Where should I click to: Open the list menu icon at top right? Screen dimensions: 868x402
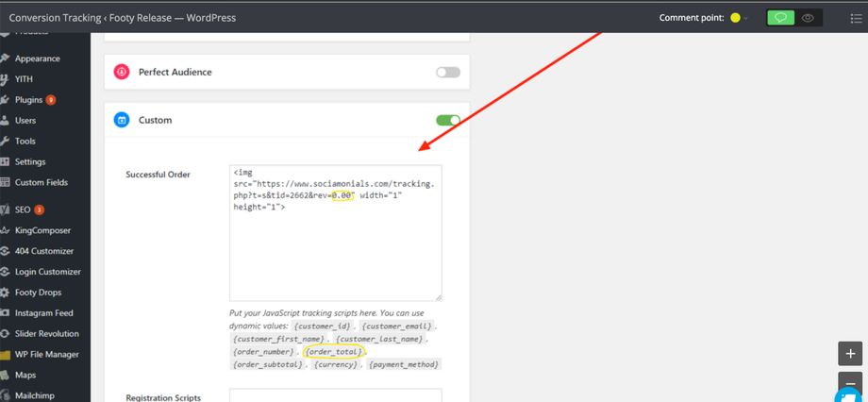[x=856, y=18]
